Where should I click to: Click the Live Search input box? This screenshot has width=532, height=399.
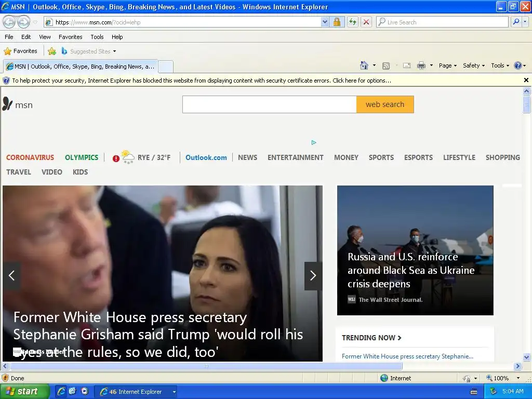(x=442, y=22)
